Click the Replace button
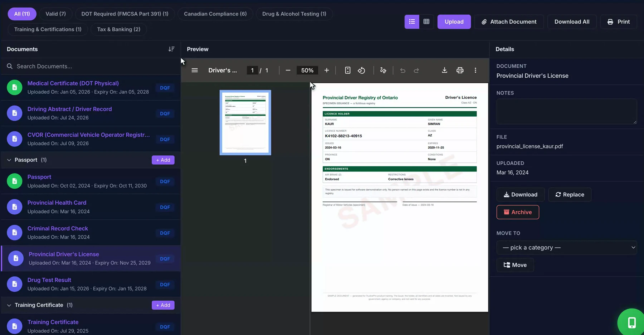Screen dimensions: 644x335 570,195
